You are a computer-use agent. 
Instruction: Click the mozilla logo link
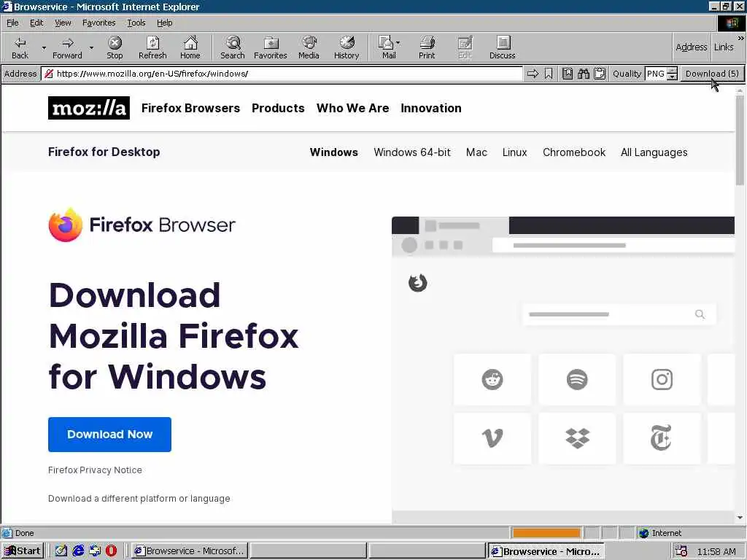88,108
